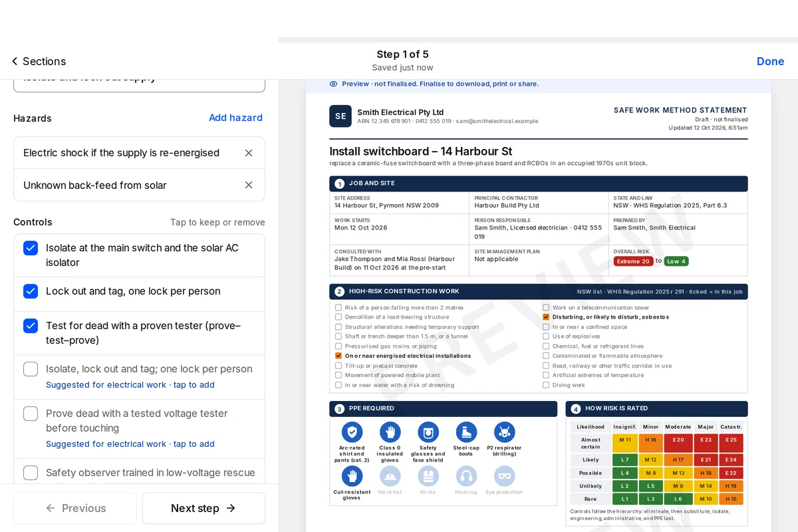Click the How risk is rated number badge
The image size is (798, 532).
(576, 409)
